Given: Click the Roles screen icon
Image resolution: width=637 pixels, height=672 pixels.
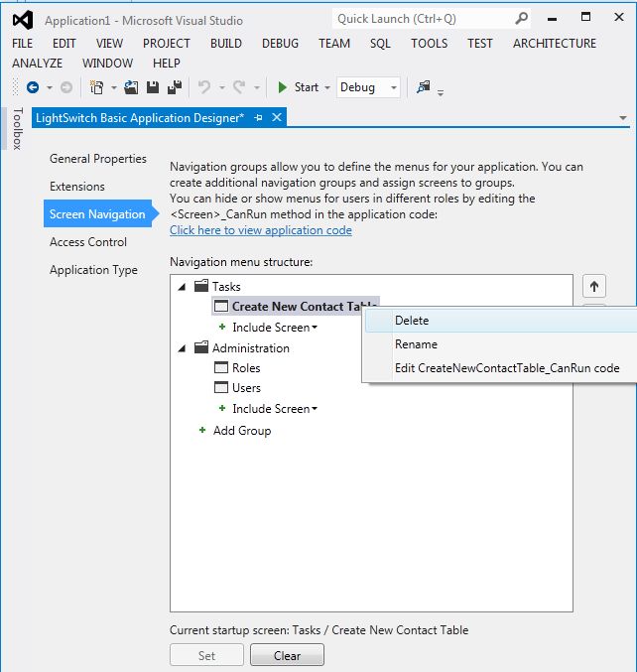Looking at the screenshot, I should pos(221,367).
